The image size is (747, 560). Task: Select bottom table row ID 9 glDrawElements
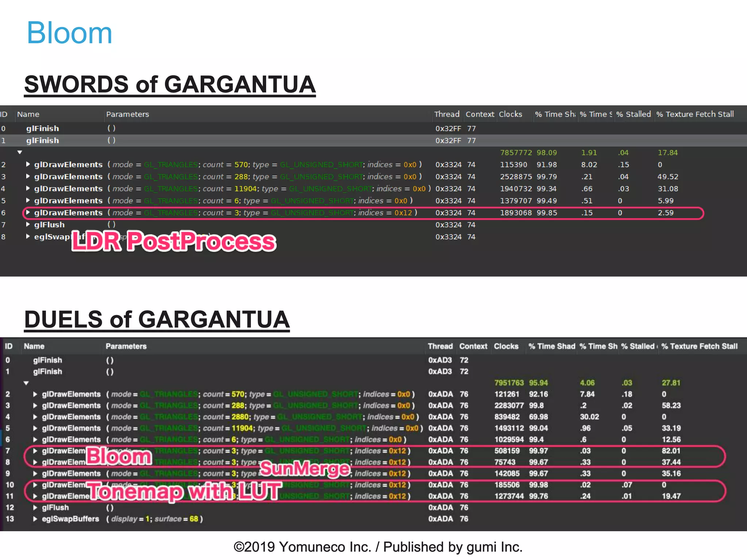(x=71, y=473)
